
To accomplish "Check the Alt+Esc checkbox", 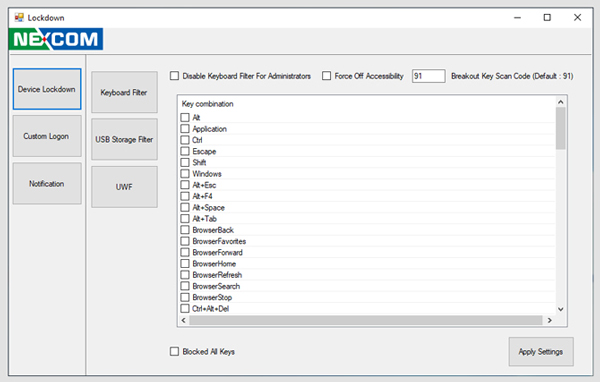I will click(x=185, y=185).
